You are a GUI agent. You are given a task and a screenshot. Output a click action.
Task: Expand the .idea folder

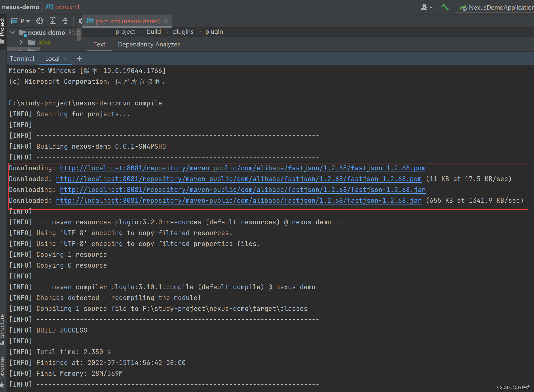[x=21, y=42]
